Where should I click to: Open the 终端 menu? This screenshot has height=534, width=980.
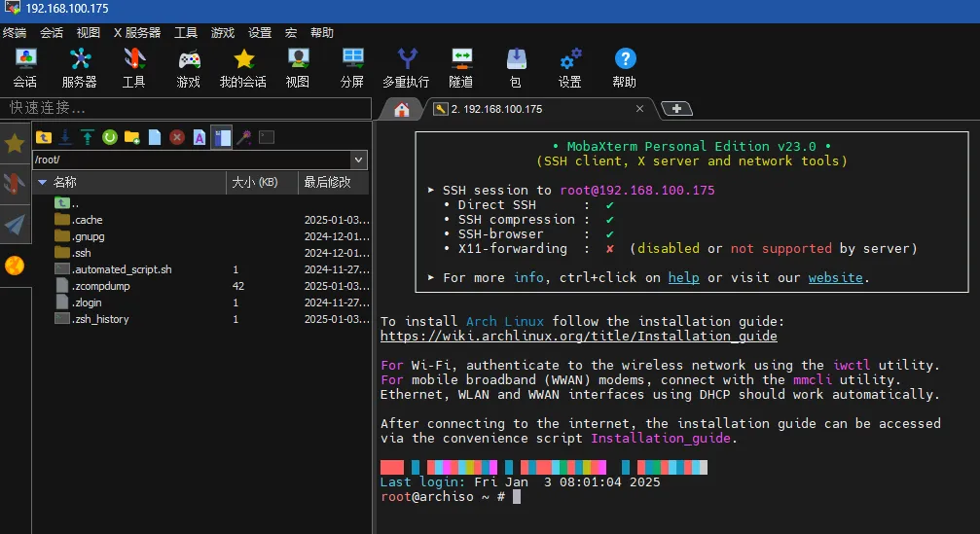[15, 32]
